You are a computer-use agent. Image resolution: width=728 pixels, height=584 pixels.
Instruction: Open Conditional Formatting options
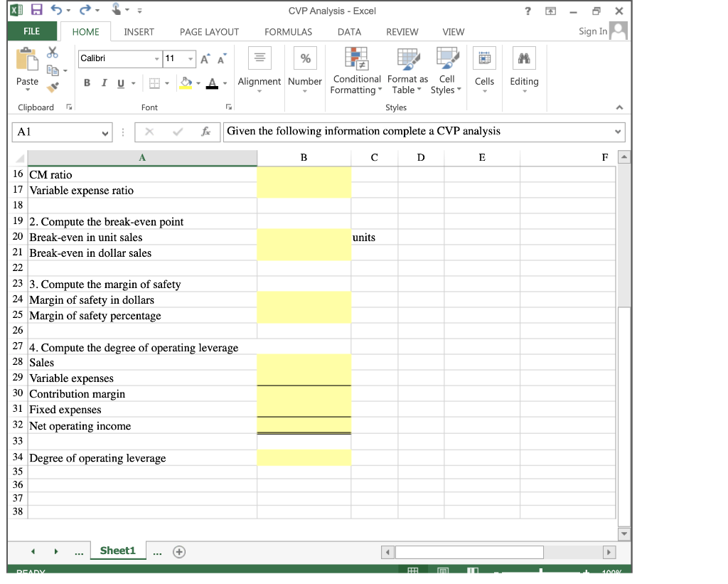[355, 69]
